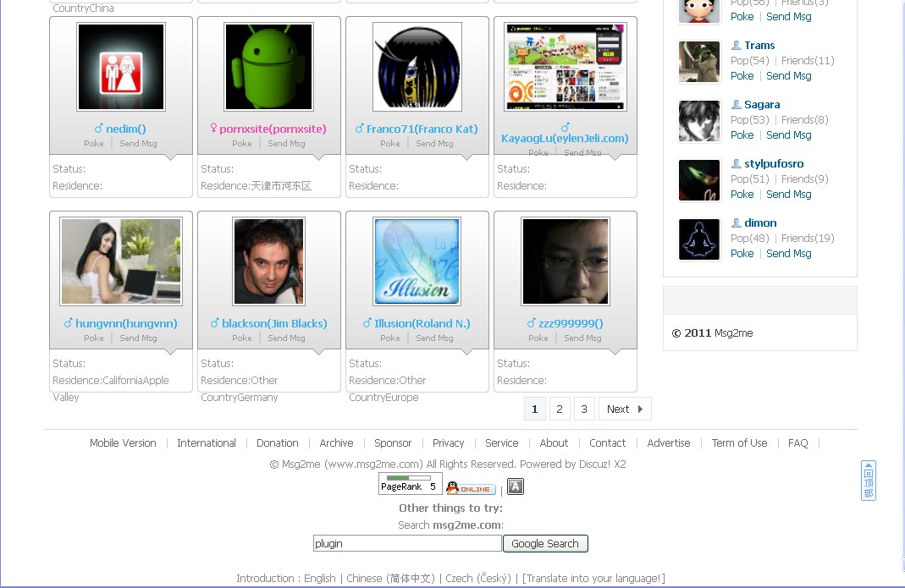905x588 pixels.
Task: Open Trams' sidebar avatar
Action: pos(699,62)
